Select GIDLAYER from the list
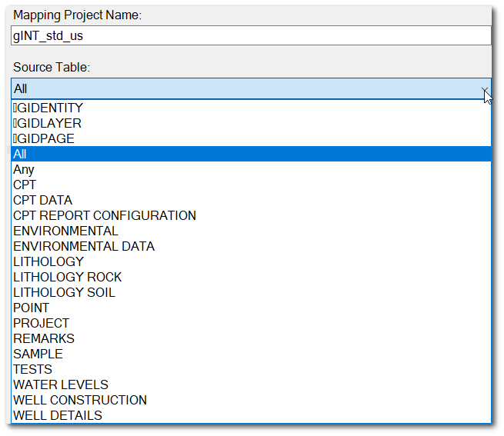Screen dimensions: 504x436 pyautogui.click(x=251, y=123)
